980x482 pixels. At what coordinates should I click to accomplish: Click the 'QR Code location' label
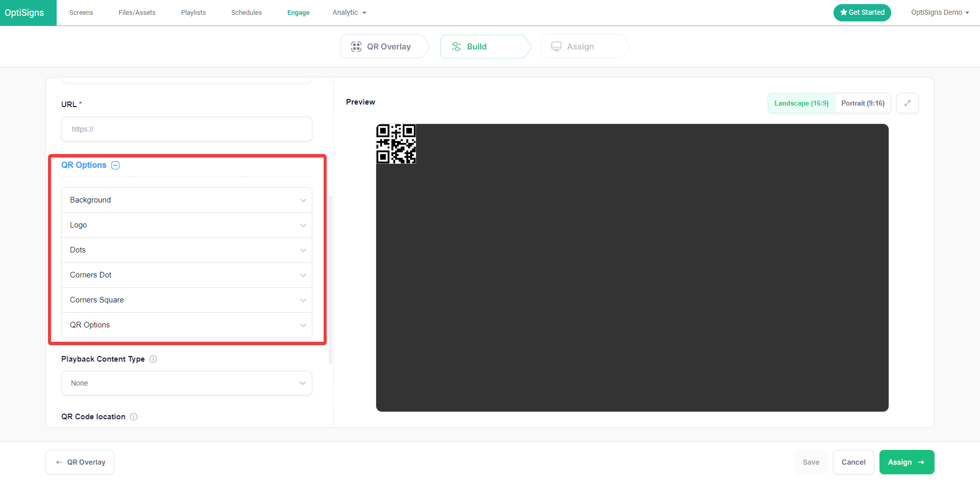(x=93, y=417)
